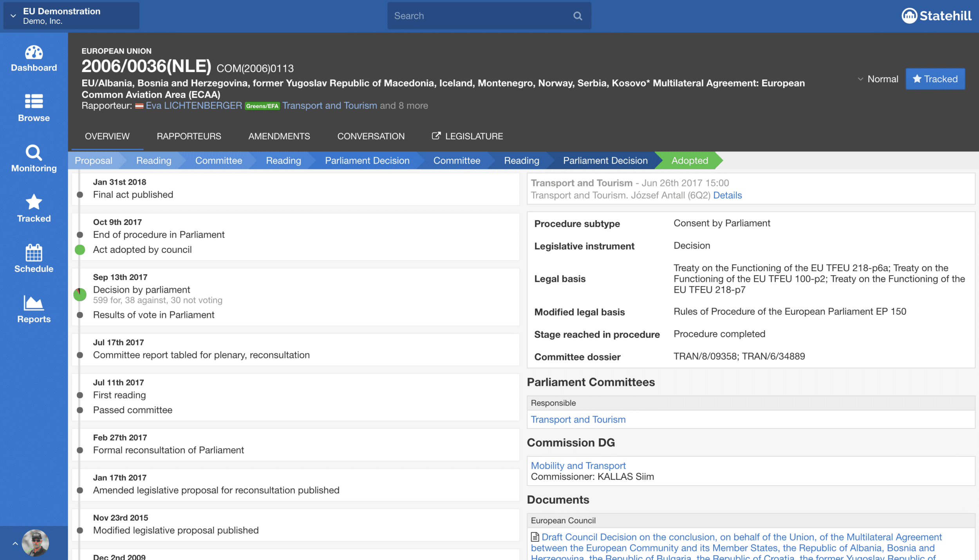Toggle the blue Tracked star button
The height and width of the screenshot is (560, 979).
click(935, 79)
